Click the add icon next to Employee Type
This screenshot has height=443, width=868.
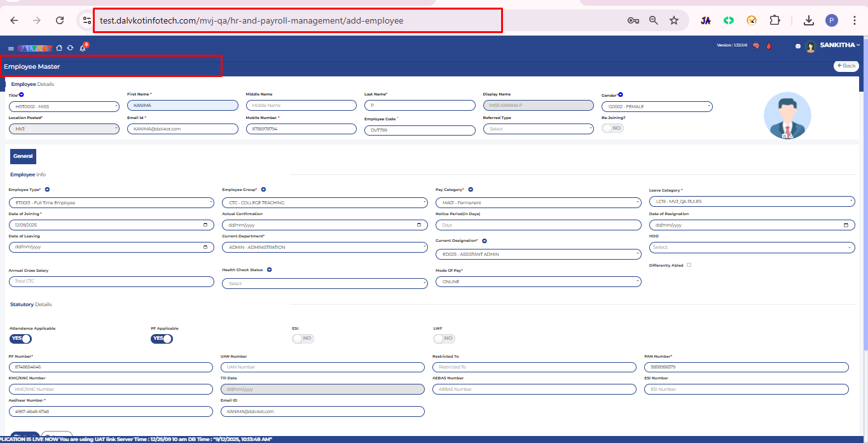click(x=47, y=190)
